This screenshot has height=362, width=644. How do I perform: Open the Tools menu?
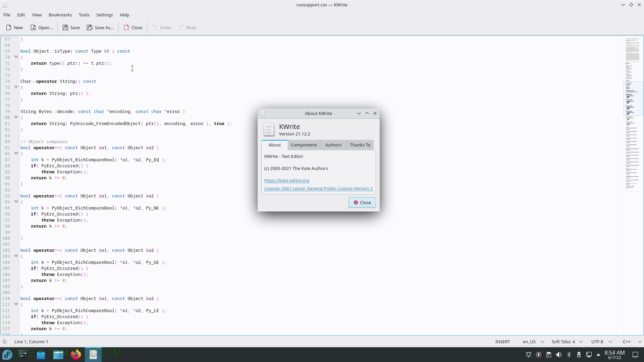pos(84,15)
